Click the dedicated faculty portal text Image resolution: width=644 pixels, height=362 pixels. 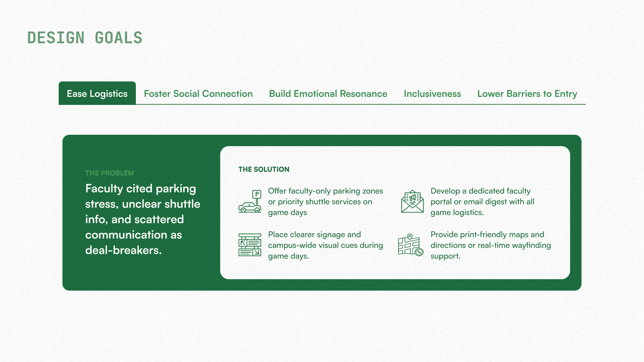pyautogui.click(x=482, y=201)
